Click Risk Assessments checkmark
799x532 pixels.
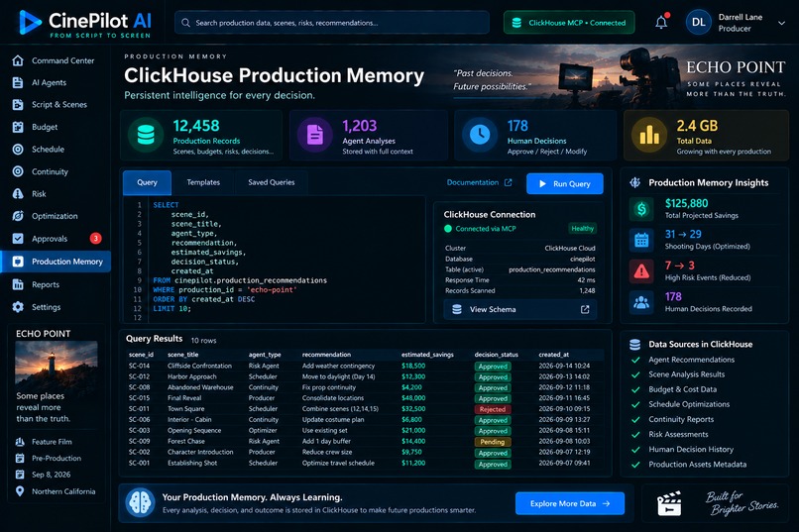(x=635, y=434)
